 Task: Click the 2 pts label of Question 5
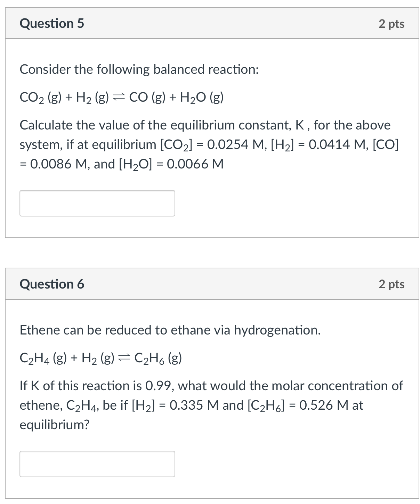391,24
